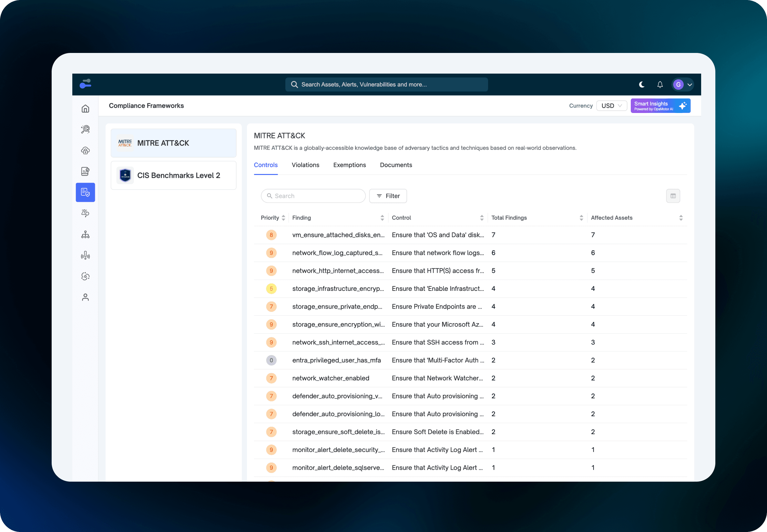Click priority badge 8 for vm_ensure row
Image resolution: width=767 pixels, height=532 pixels.
(271, 235)
